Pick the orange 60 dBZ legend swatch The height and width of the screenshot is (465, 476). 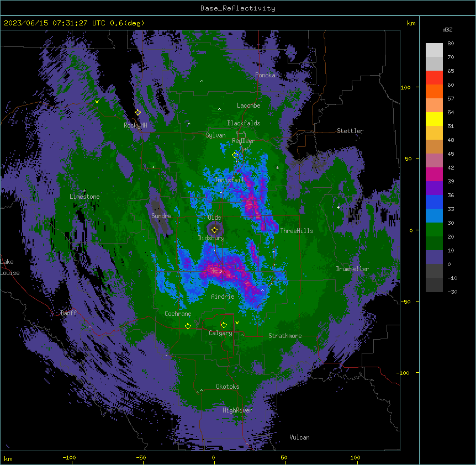coord(434,91)
